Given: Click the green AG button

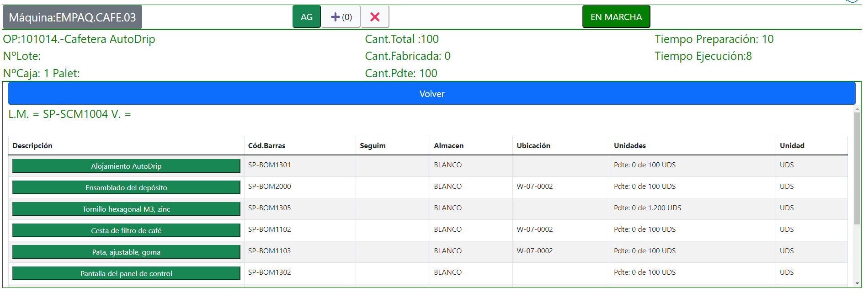Looking at the screenshot, I should click(x=306, y=17).
